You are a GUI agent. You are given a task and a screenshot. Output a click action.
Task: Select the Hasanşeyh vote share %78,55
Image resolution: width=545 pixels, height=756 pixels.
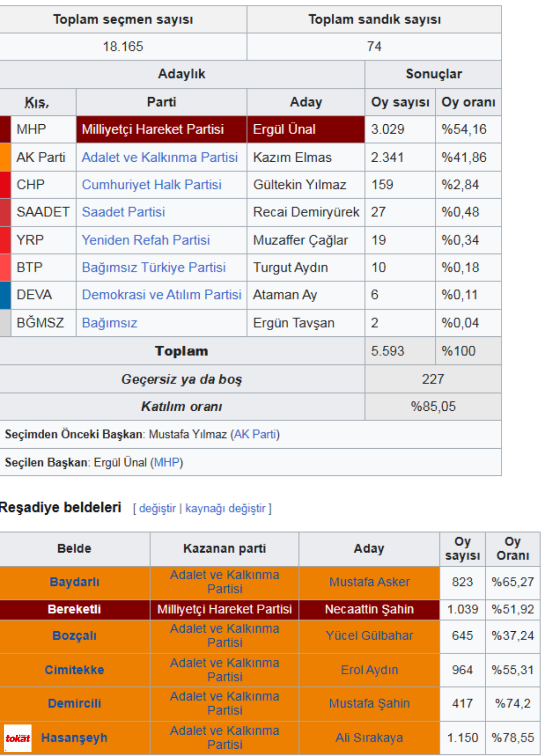pos(513,737)
